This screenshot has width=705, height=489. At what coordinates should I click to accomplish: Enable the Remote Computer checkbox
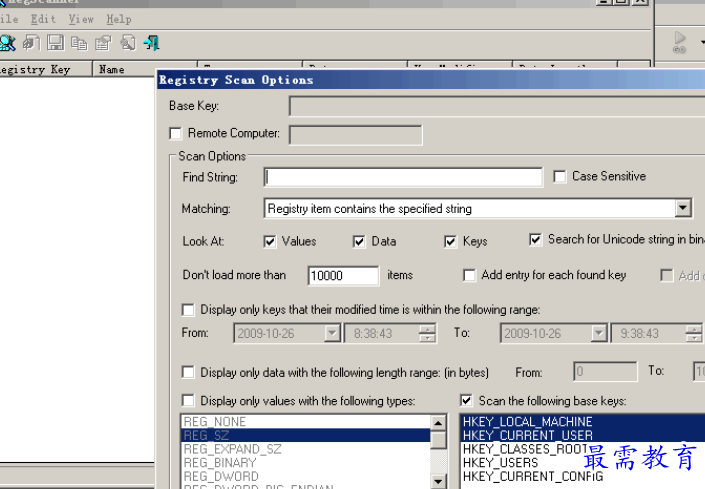175,133
